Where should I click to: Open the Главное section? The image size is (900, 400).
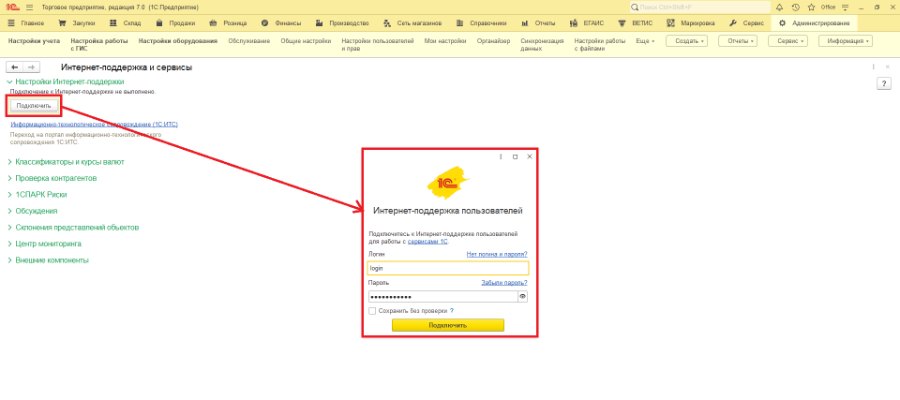[28, 24]
